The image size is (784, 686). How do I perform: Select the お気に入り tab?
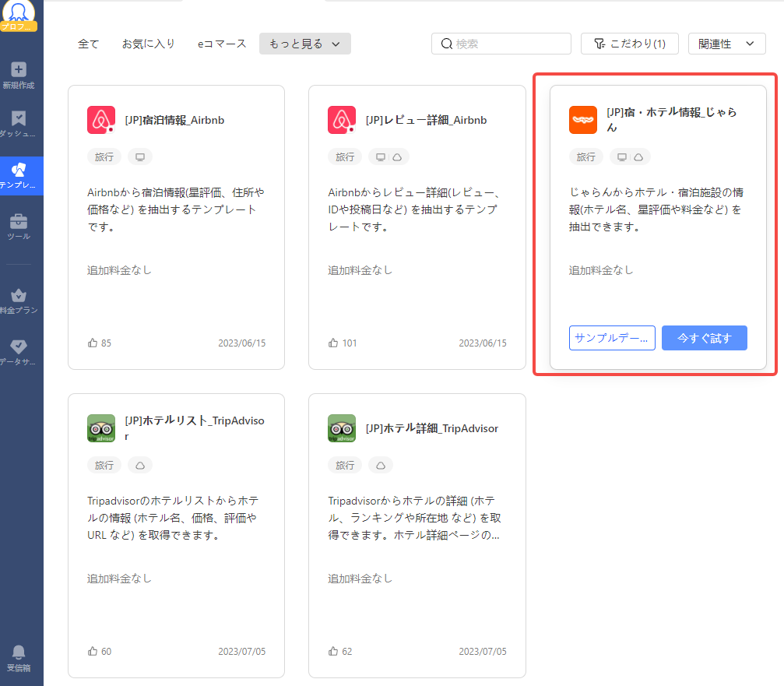149,44
